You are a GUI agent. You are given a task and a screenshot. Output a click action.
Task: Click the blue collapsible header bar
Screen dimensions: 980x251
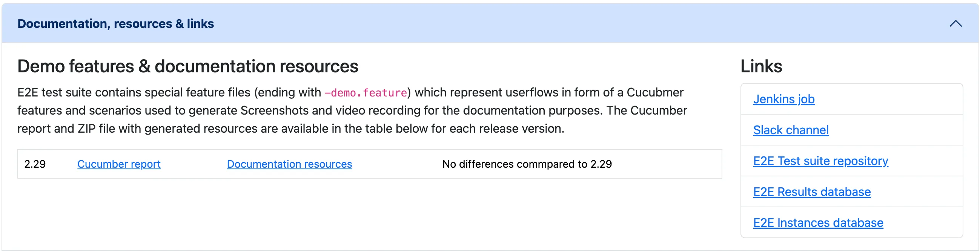[490, 24]
